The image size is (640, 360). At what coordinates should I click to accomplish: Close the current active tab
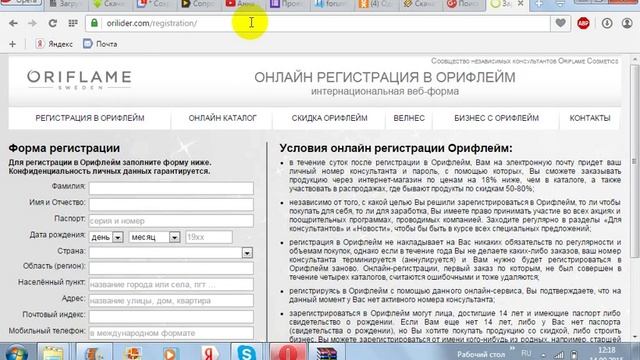[x=520, y=4]
